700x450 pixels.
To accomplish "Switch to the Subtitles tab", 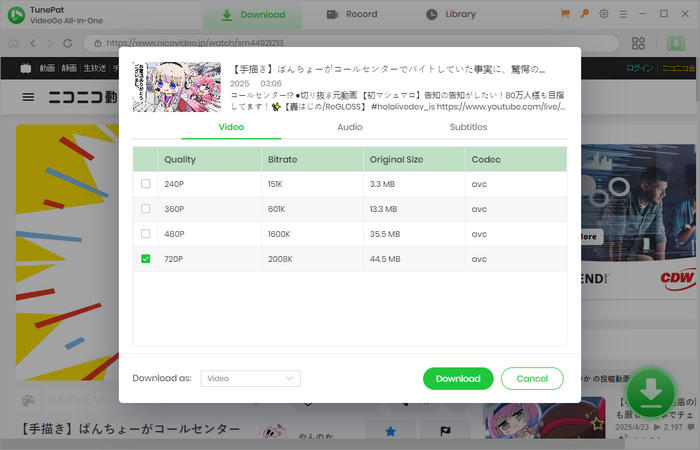I will tap(468, 127).
